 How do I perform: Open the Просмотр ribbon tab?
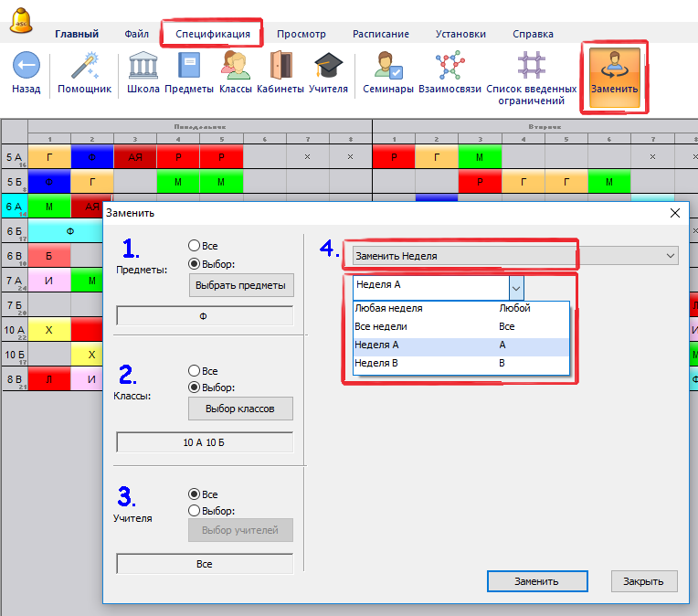(x=301, y=34)
